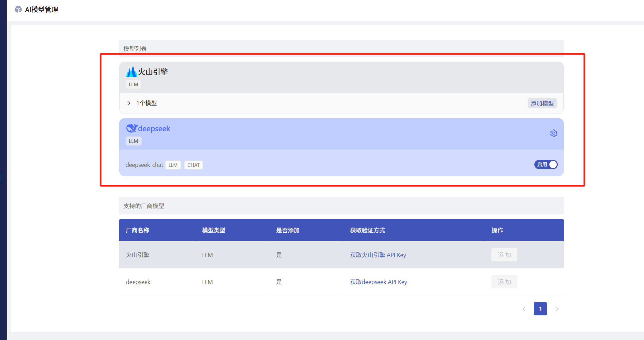Click the 火山引擎 volcano logo icon

tap(132, 72)
